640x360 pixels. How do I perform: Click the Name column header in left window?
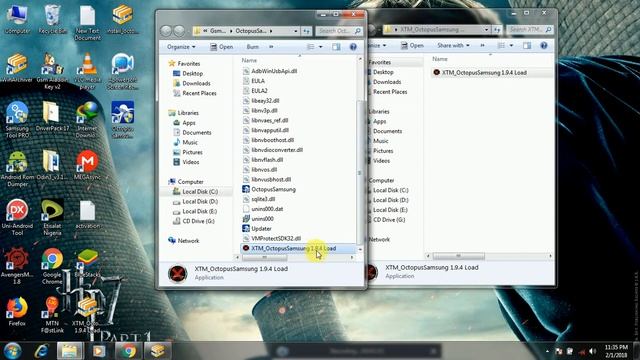tap(249, 60)
